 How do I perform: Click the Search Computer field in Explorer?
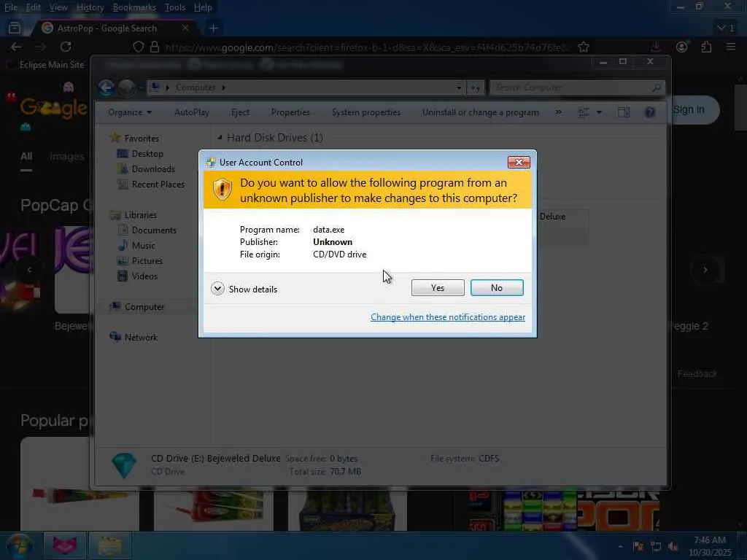577,87
